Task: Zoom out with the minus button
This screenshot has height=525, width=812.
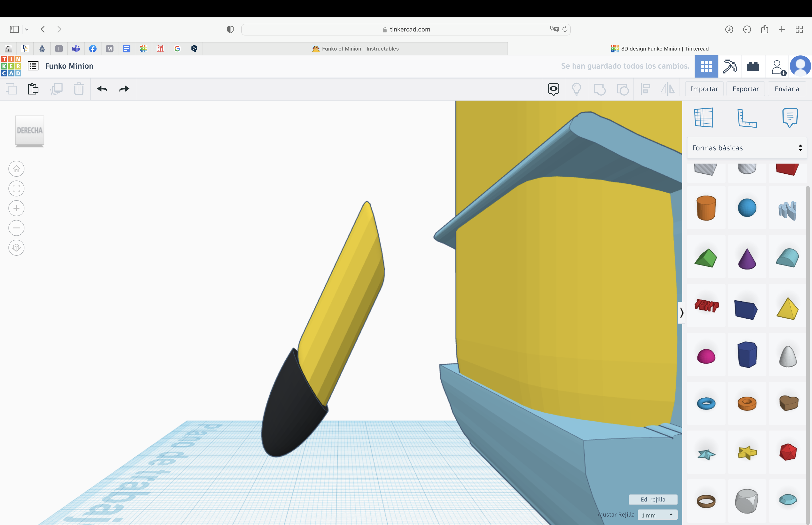Action: (16, 228)
